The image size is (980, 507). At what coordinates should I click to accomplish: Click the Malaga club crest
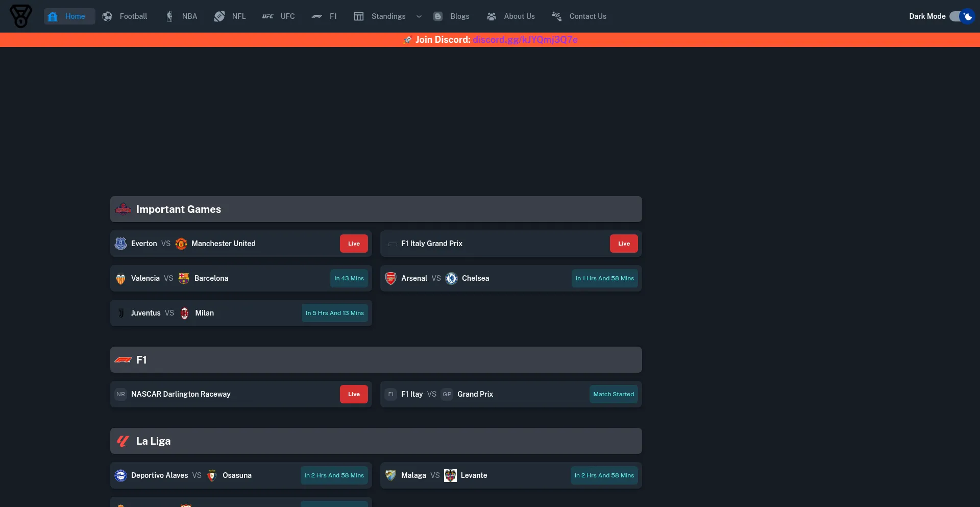[391, 475]
